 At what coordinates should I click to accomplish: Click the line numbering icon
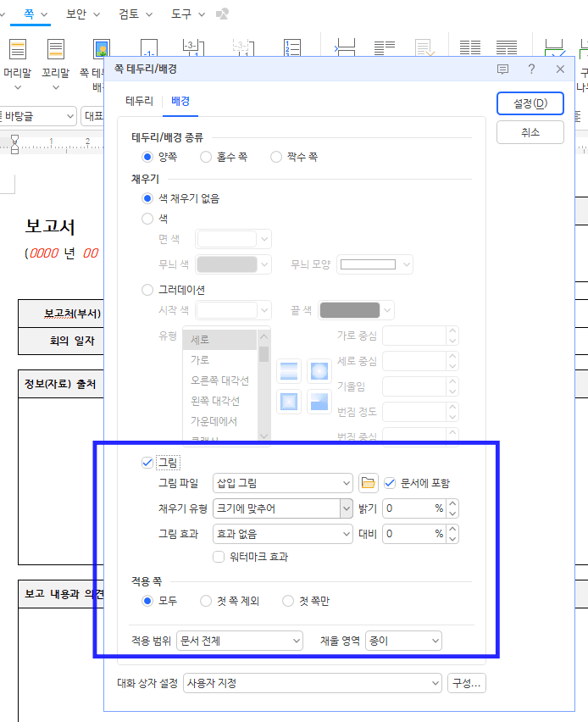[292, 48]
